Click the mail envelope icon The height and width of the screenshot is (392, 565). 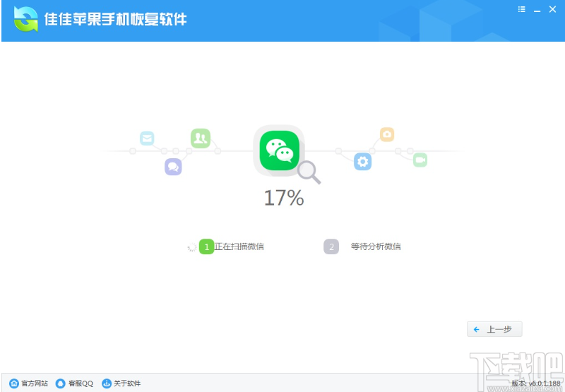147,138
